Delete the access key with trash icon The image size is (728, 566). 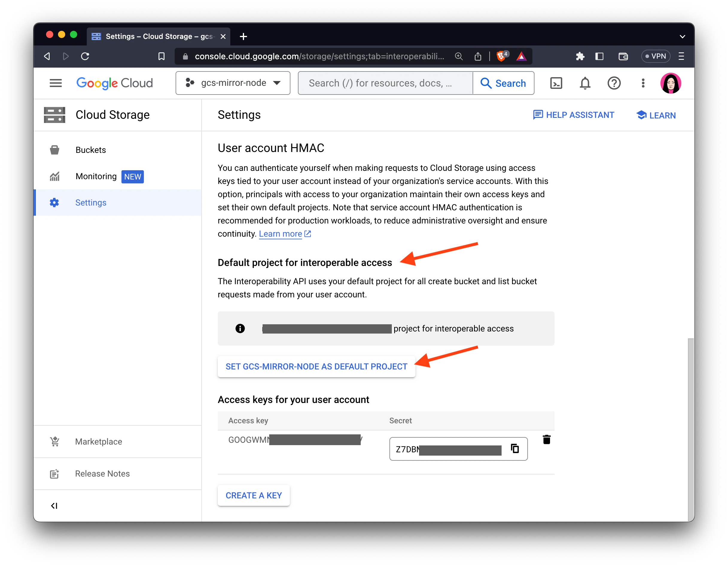(x=546, y=440)
